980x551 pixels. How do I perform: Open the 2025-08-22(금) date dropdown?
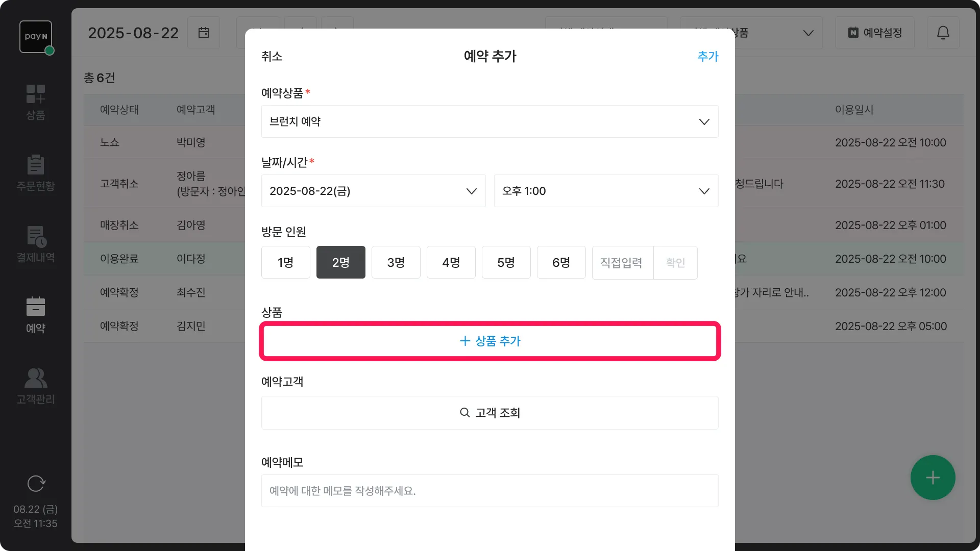coord(373,191)
